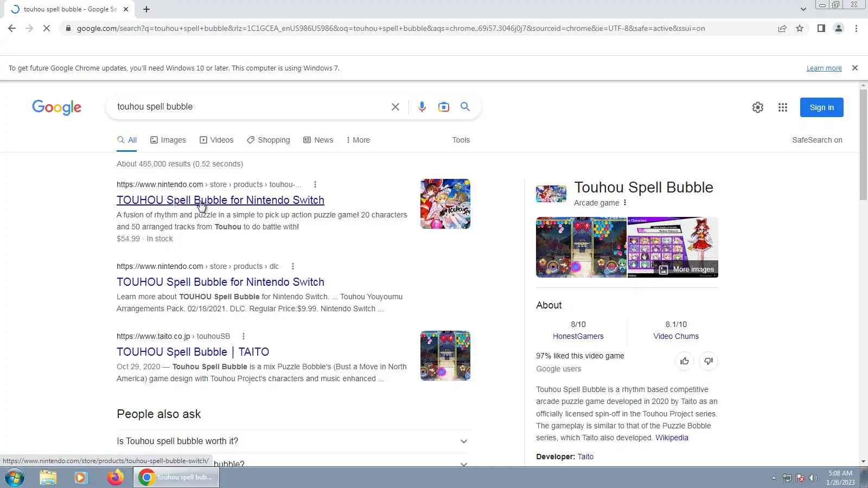Click the Sign in button
Image resolution: width=868 pixels, height=488 pixels.
coord(821,107)
